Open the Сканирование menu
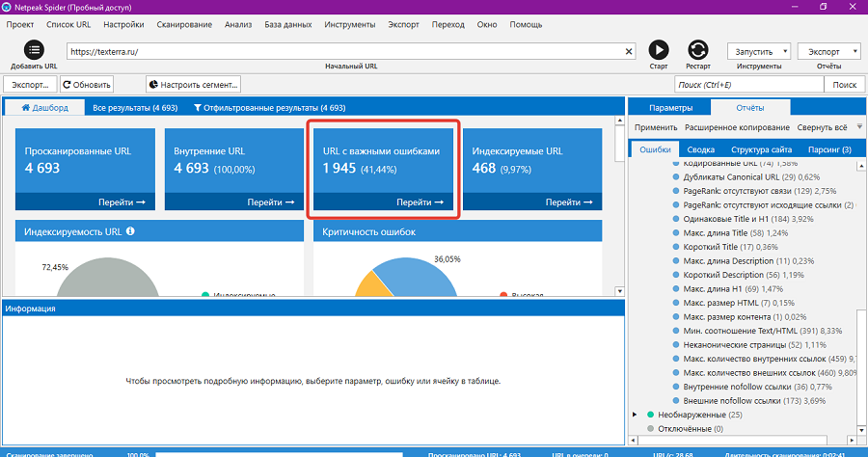 coord(184,24)
